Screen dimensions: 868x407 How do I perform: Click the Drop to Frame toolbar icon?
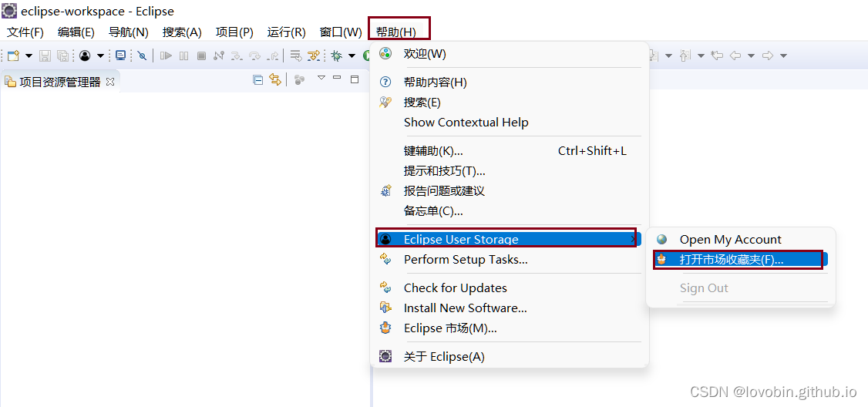tap(296, 55)
